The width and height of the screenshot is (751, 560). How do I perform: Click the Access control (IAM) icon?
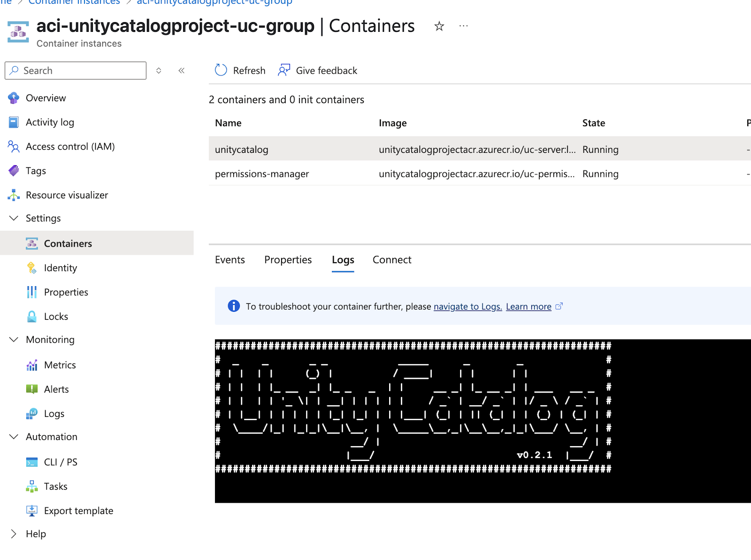click(x=14, y=147)
